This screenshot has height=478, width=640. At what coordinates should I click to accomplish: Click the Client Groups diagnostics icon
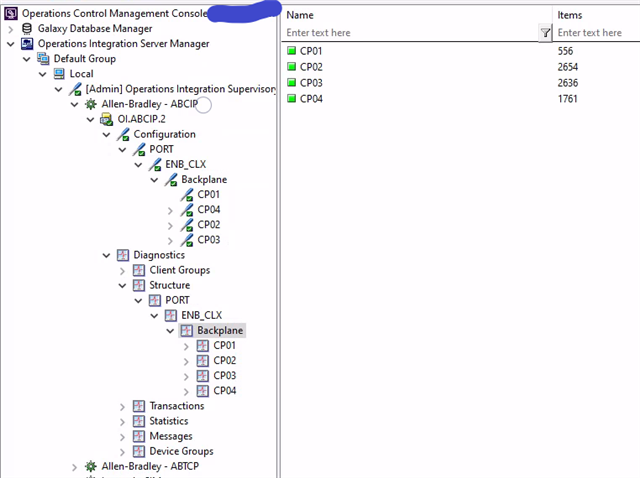coord(139,270)
